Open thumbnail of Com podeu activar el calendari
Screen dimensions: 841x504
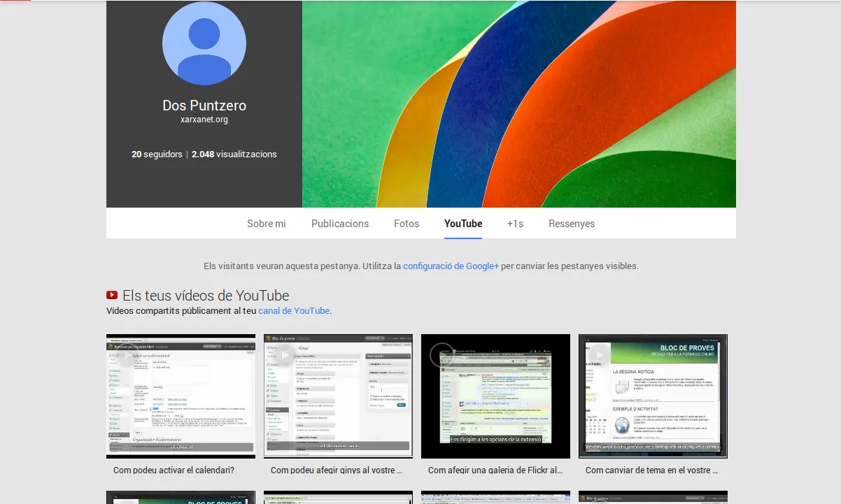pos(181,396)
